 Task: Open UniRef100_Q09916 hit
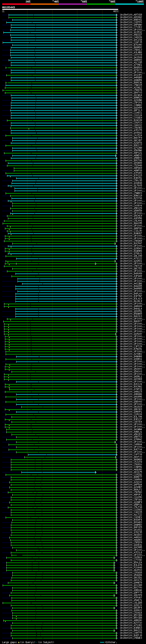point(131,133)
